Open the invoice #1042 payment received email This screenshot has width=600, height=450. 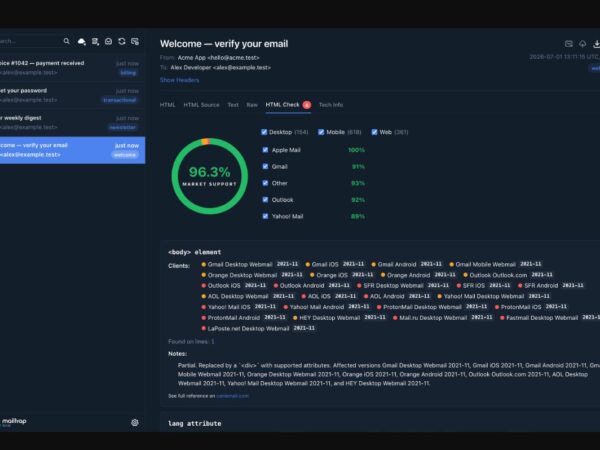click(x=72, y=68)
